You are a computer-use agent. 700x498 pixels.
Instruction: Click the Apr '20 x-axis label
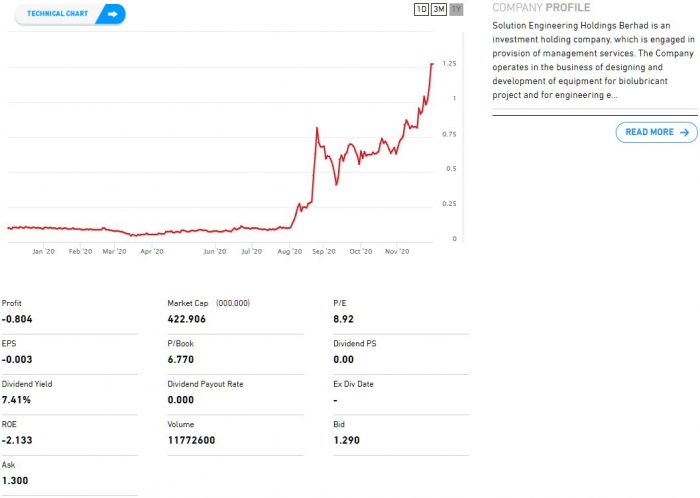pos(152,252)
